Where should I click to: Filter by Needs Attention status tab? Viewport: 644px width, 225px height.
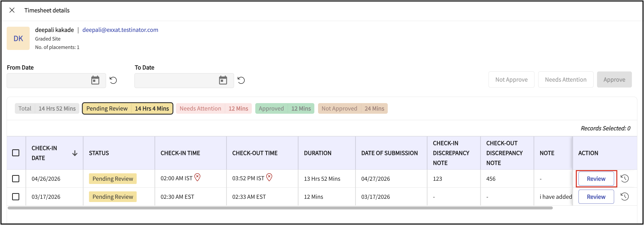coord(214,109)
